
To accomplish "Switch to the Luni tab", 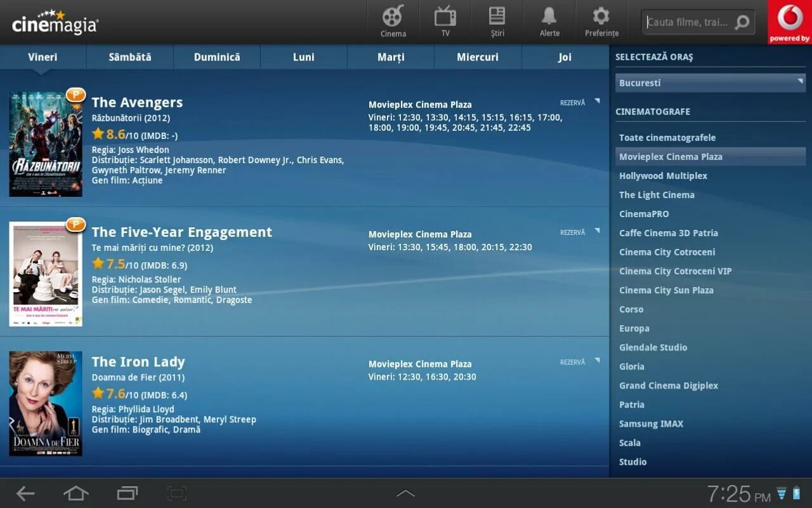I will click(x=304, y=57).
